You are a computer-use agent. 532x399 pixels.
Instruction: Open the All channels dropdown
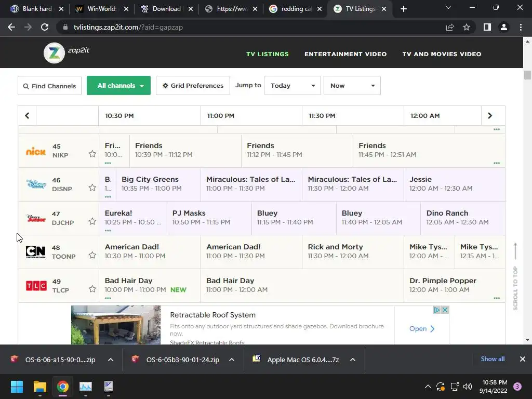[119, 86]
